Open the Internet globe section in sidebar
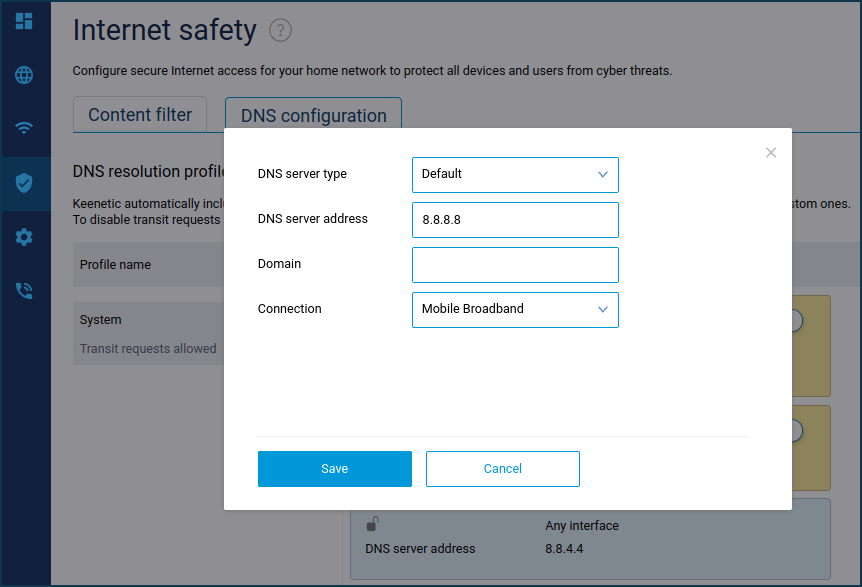Viewport: 862px width, 587px height. [24, 75]
